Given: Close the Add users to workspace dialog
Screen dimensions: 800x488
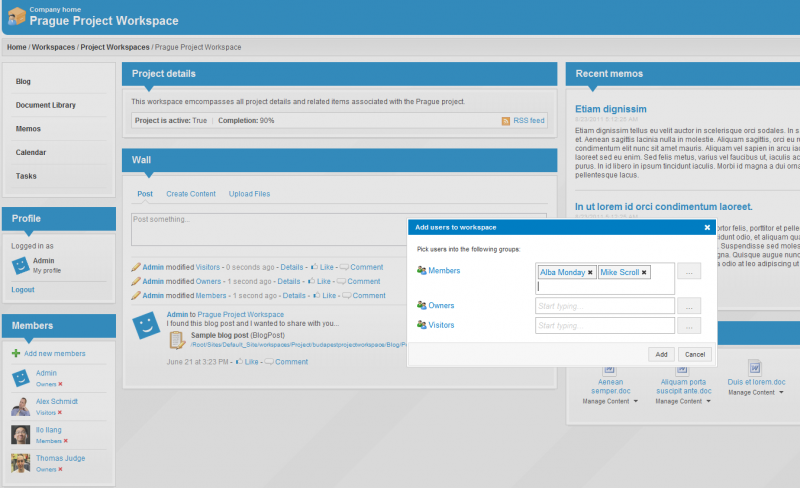Looking at the screenshot, I should [707, 228].
